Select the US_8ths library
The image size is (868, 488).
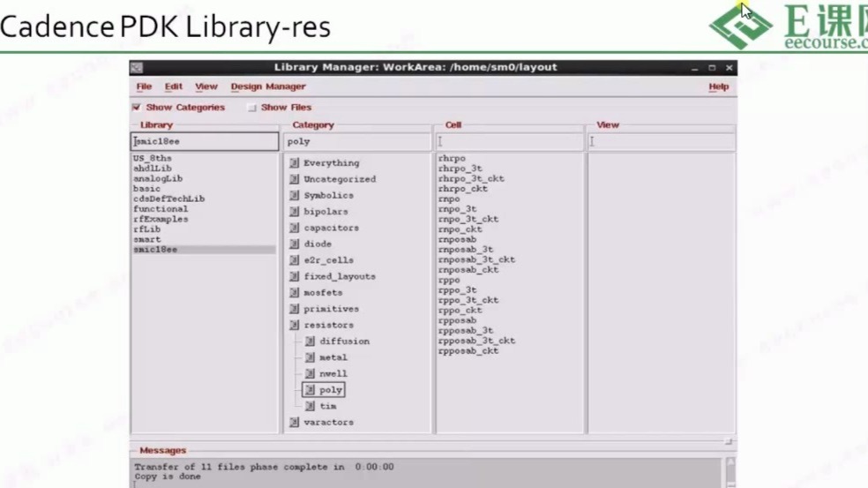click(153, 159)
